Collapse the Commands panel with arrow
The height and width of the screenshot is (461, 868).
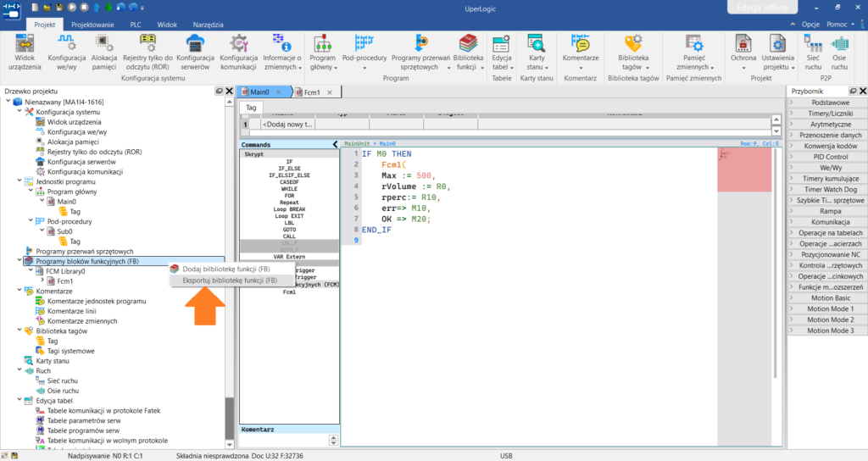[x=335, y=144]
